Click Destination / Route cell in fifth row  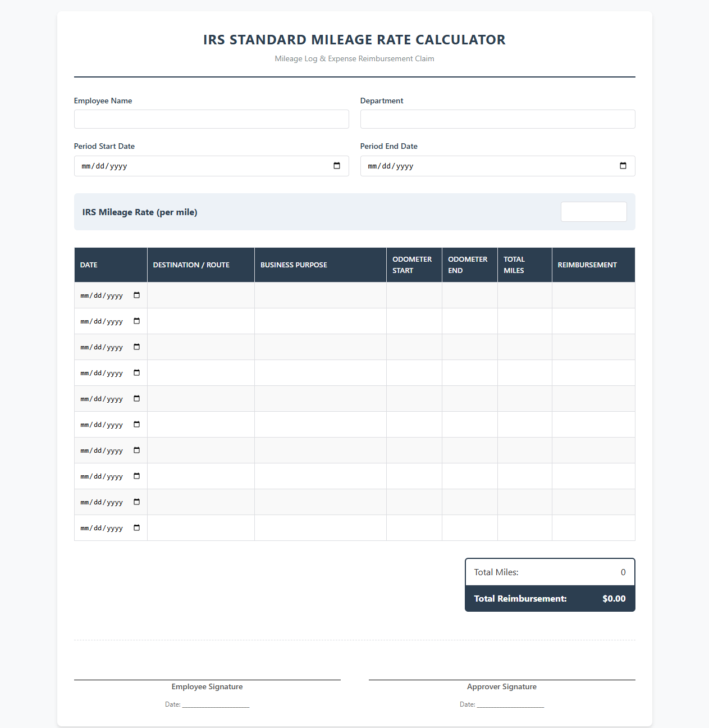[x=201, y=399]
